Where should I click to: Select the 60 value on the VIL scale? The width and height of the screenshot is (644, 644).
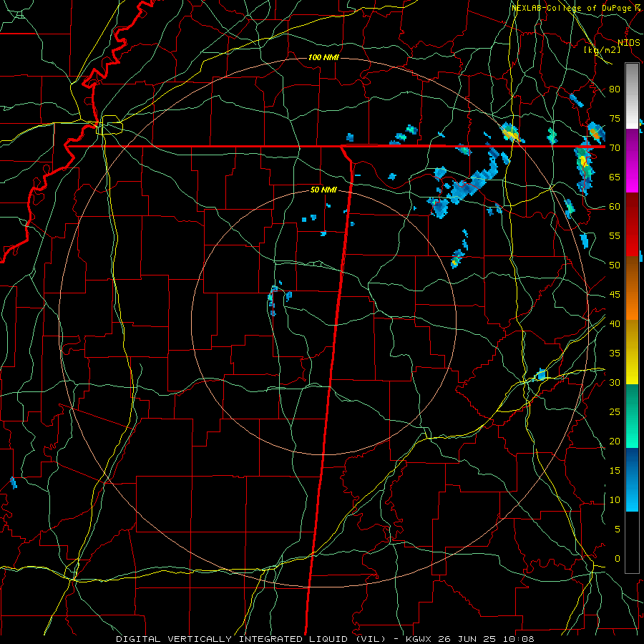[615, 206]
